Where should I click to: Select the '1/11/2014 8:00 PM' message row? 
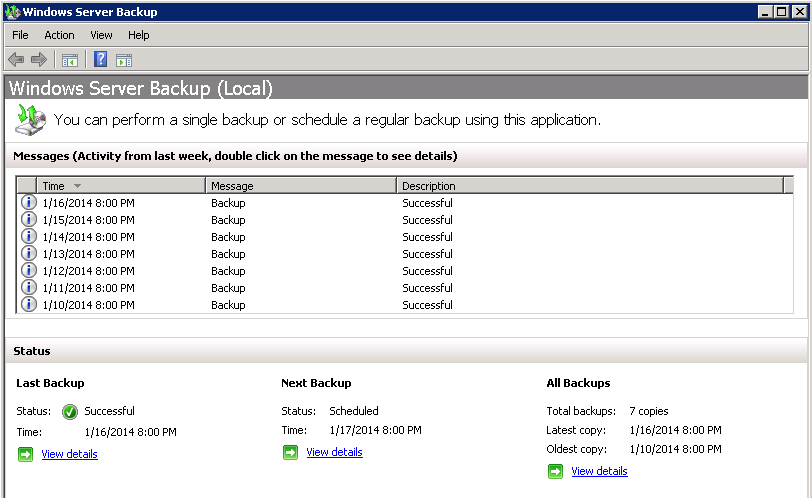(405, 288)
